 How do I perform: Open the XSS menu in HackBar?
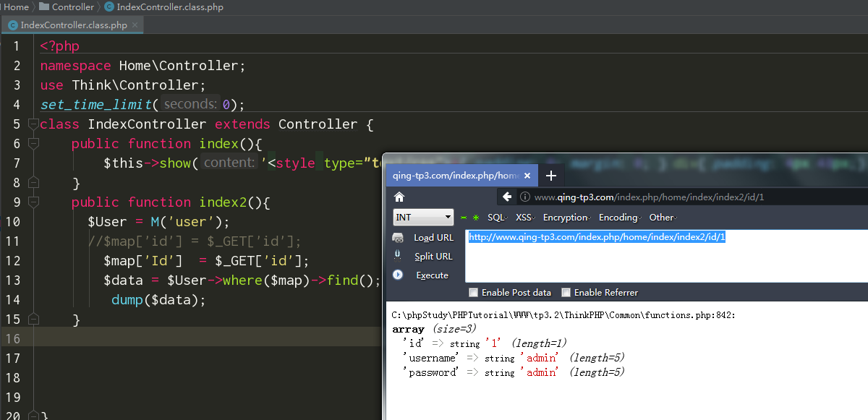[x=525, y=218]
